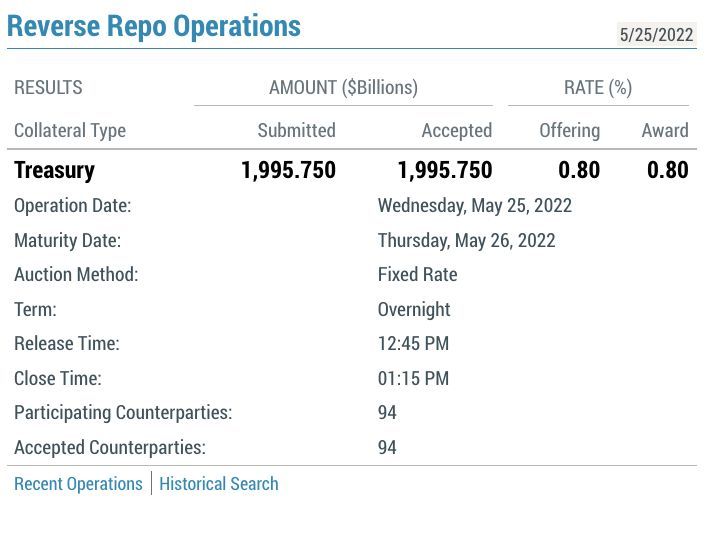Screen dimensions: 705x540
Task: Click the RATE (%) group header
Action: [x=598, y=87]
